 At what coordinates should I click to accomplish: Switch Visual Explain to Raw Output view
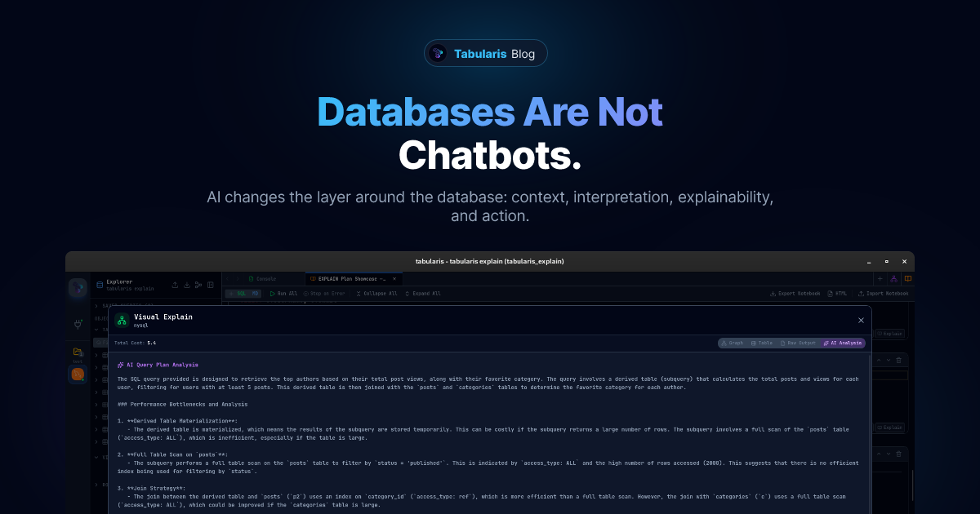click(x=798, y=343)
